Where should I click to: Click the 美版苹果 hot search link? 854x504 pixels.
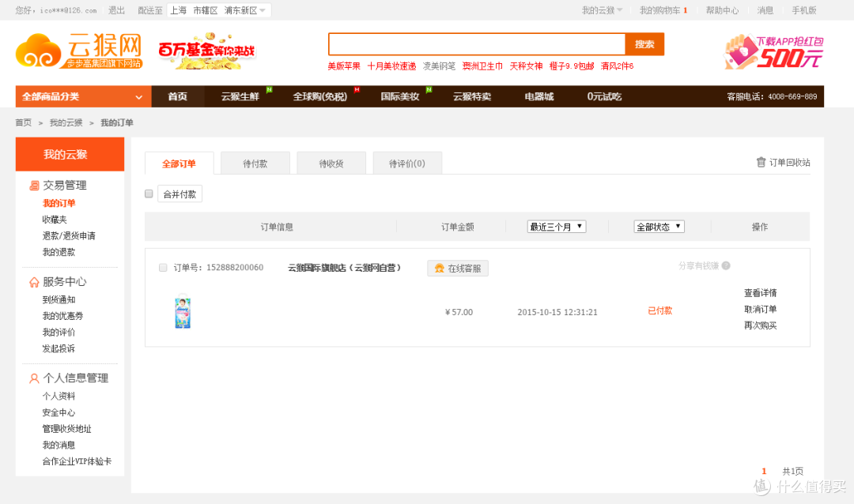point(344,66)
